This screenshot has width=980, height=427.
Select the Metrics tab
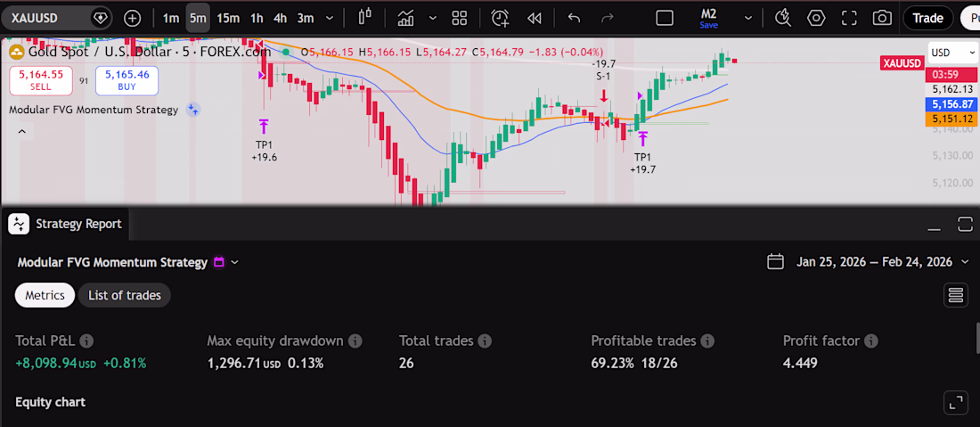point(45,295)
